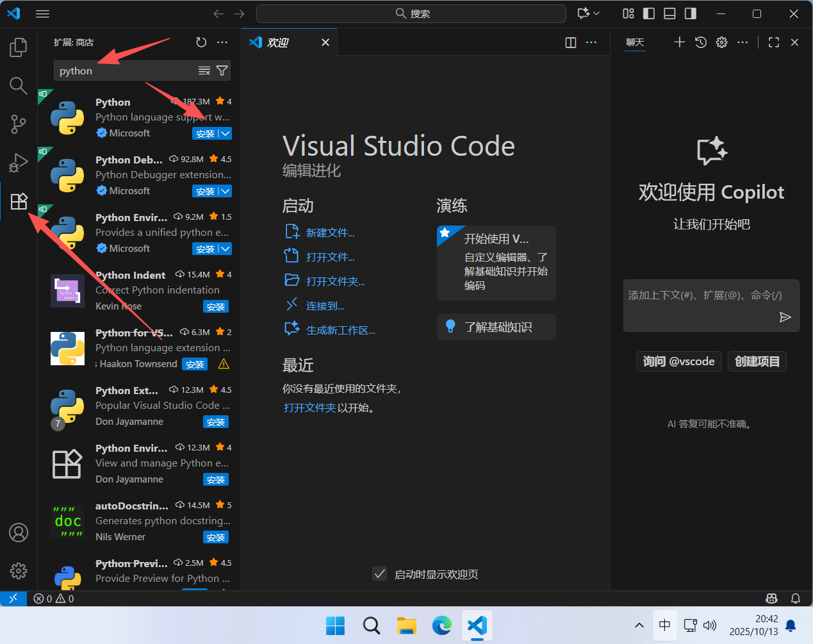
Task: Clear the extension search results
Action: coord(204,70)
